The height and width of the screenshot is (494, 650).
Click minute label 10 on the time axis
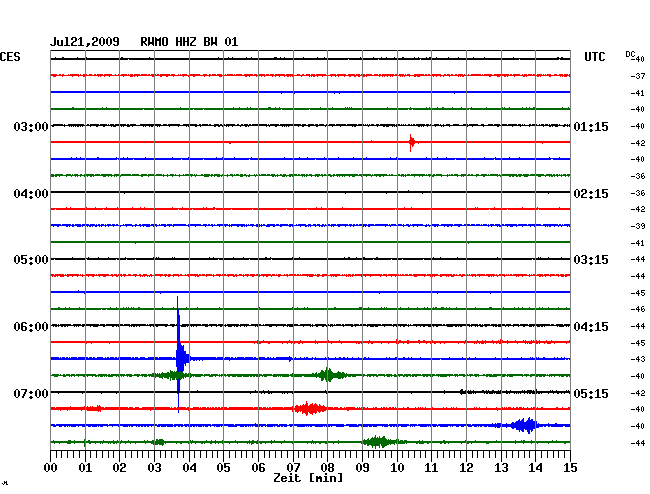tap(397, 468)
